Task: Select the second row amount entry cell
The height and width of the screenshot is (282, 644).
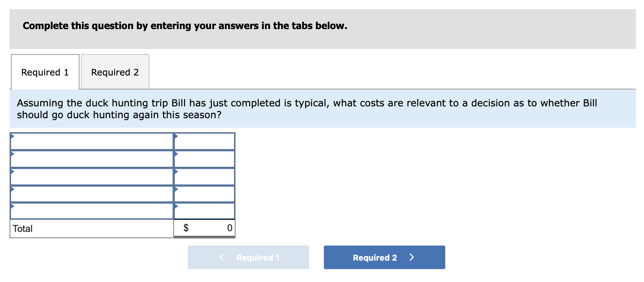Action: click(204, 159)
